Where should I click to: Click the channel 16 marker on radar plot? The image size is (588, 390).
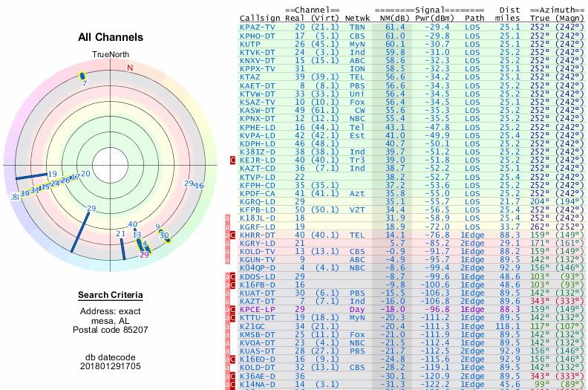[x=199, y=185]
